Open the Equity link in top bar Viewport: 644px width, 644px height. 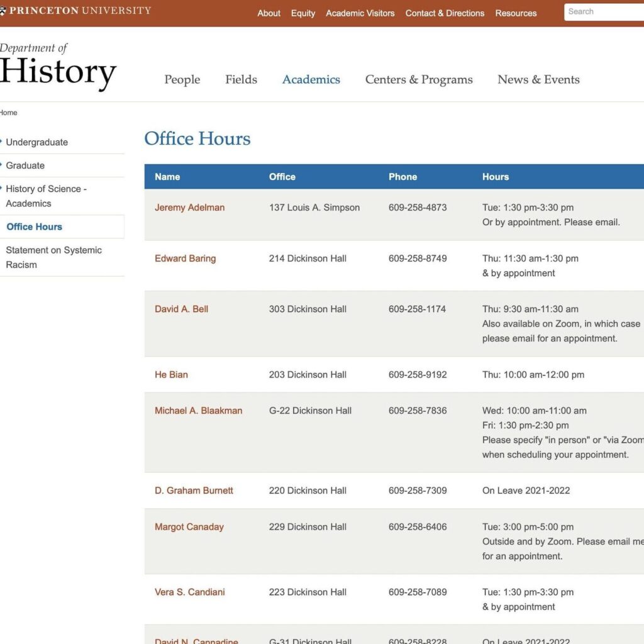(x=303, y=13)
